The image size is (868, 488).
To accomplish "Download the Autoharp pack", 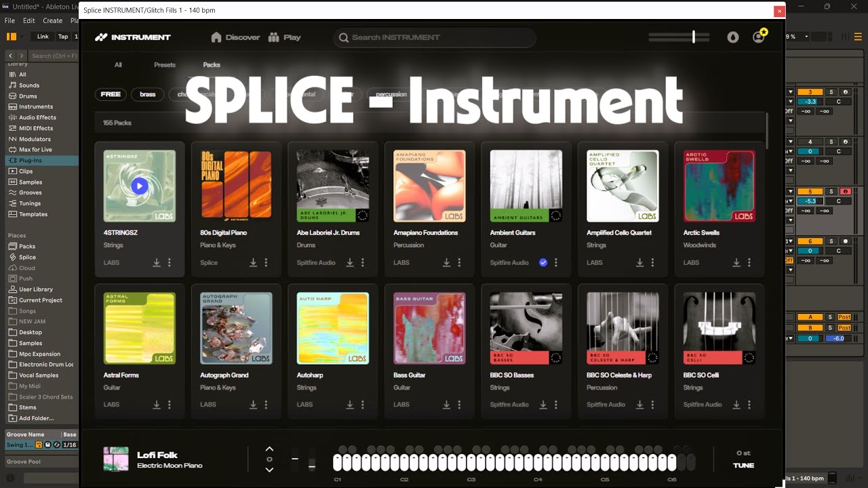I will pos(350,405).
